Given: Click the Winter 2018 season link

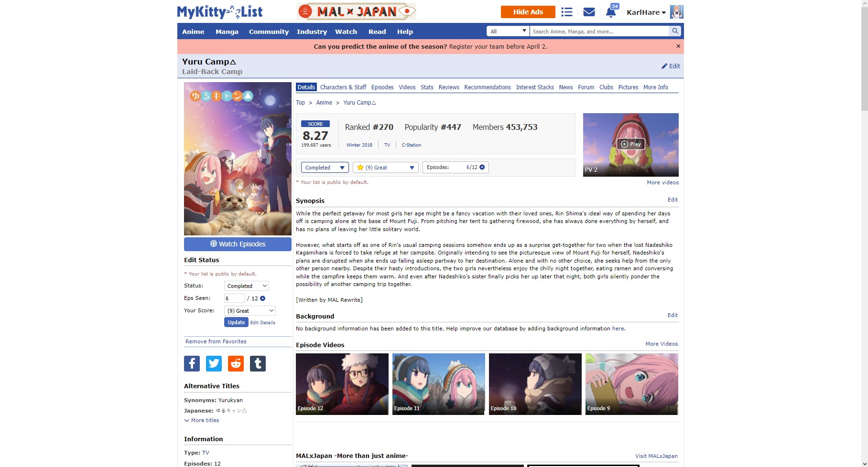Looking at the screenshot, I should [359, 145].
